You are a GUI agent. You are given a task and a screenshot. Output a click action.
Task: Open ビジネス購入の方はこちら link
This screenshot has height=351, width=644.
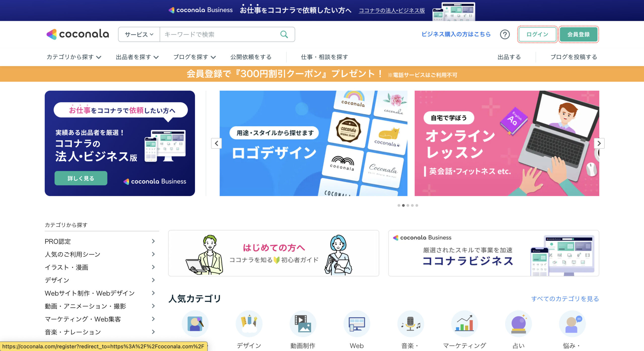click(x=456, y=34)
